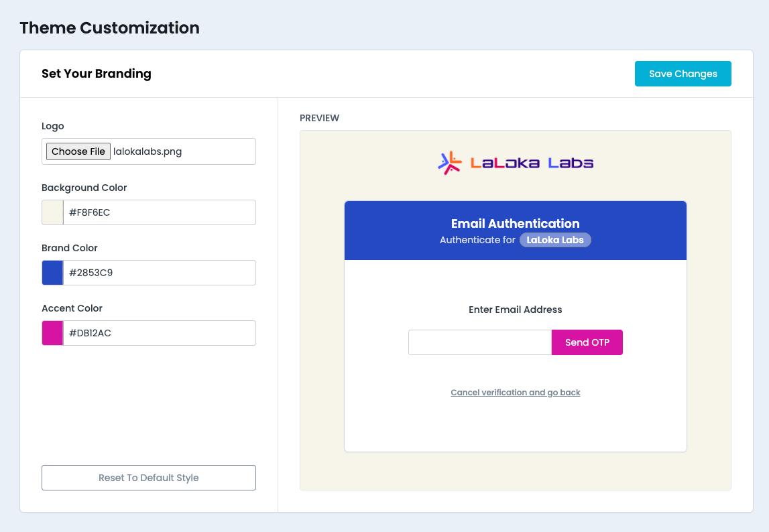Focus the Brand Color hex field #2853C9

click(159, 273)
